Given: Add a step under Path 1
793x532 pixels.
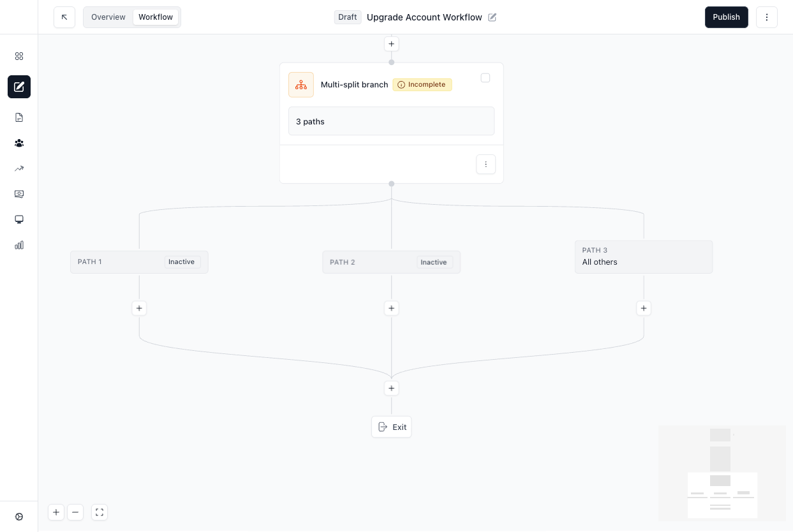Looking at the screenshot, I should coord(139,308).
